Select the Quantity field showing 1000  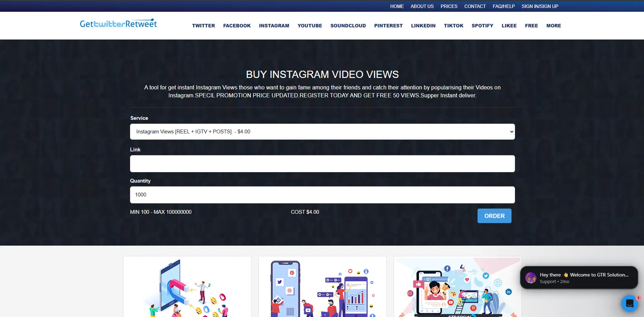322,195
